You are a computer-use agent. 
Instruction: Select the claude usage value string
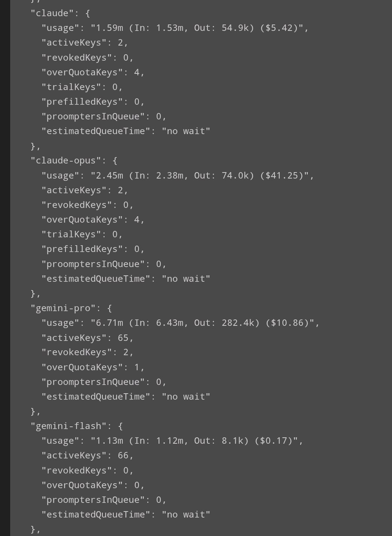[x=197, y=28]
